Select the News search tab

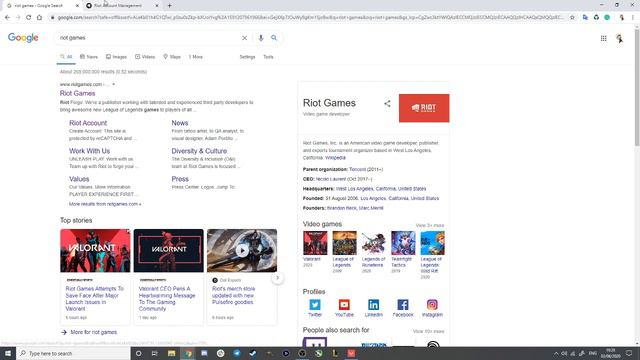pos(89,57)
